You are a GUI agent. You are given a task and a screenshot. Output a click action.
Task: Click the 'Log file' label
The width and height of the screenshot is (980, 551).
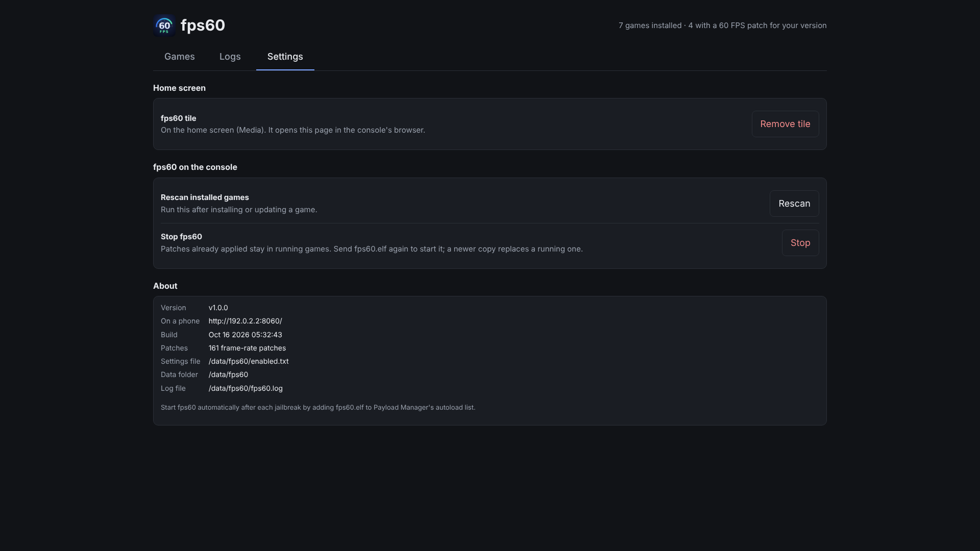pos(173,388)
